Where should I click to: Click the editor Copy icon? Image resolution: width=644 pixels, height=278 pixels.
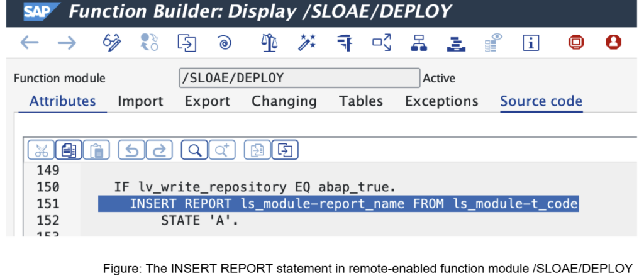69,150
